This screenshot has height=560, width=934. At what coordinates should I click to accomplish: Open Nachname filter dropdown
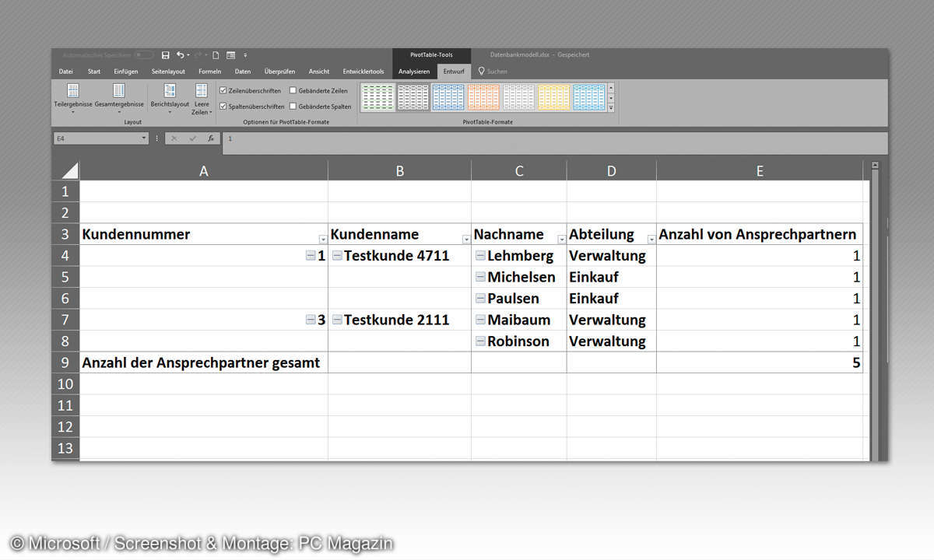click(562, 239)
